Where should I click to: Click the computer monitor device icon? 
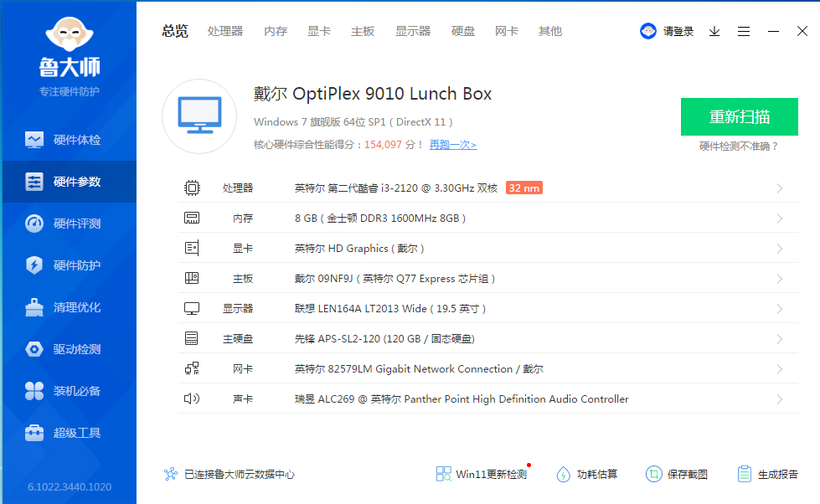[x=199, y=116]
